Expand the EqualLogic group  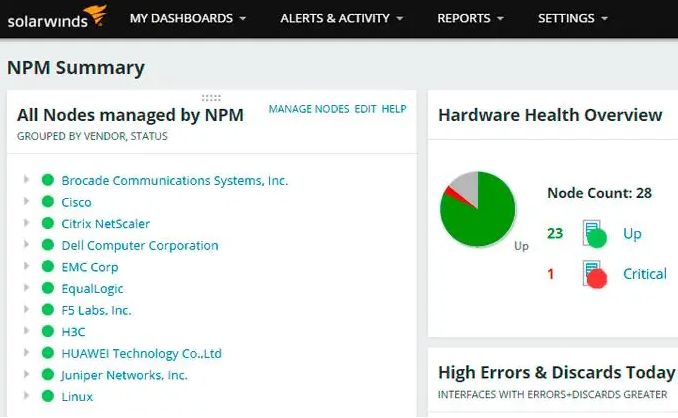click(x=26, y=287)
